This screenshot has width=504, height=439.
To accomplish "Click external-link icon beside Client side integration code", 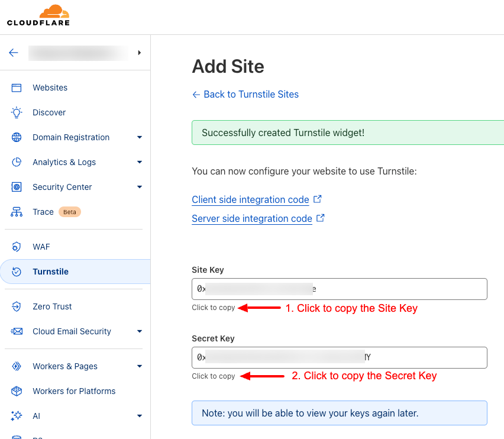I will (x=317, y=199).
